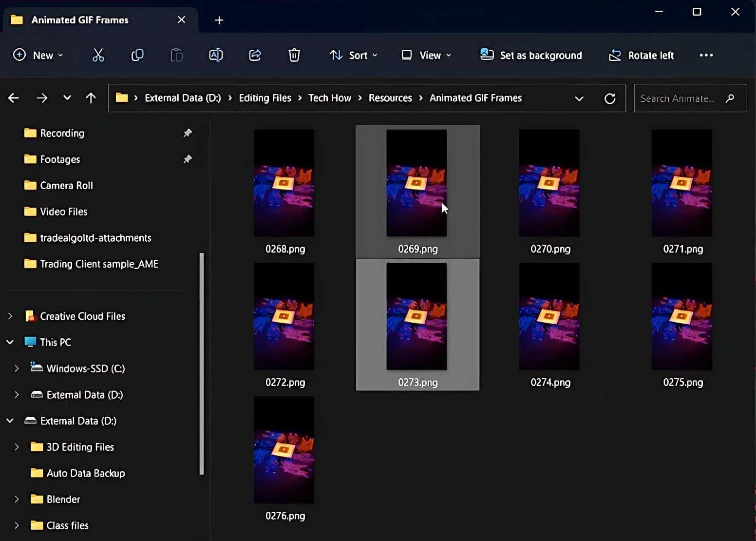Click Set as background button

[531, 55]
